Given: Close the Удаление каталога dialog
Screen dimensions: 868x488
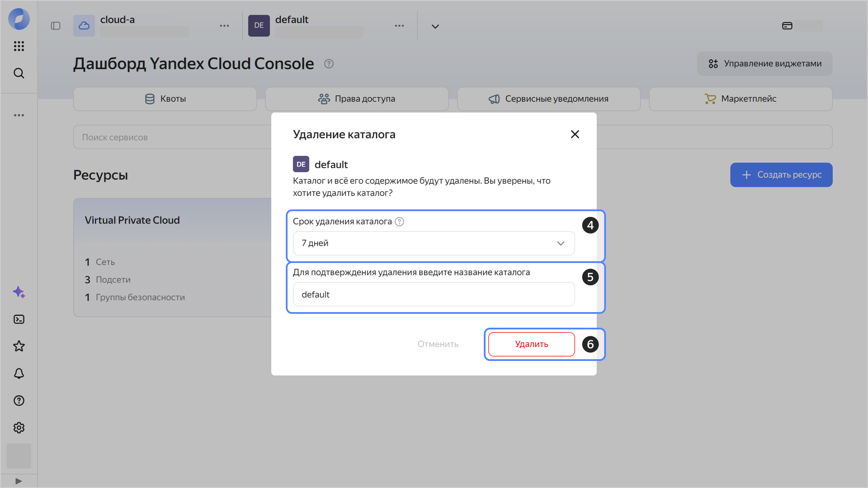Looking at the screenshot, I should pos(575,134).
